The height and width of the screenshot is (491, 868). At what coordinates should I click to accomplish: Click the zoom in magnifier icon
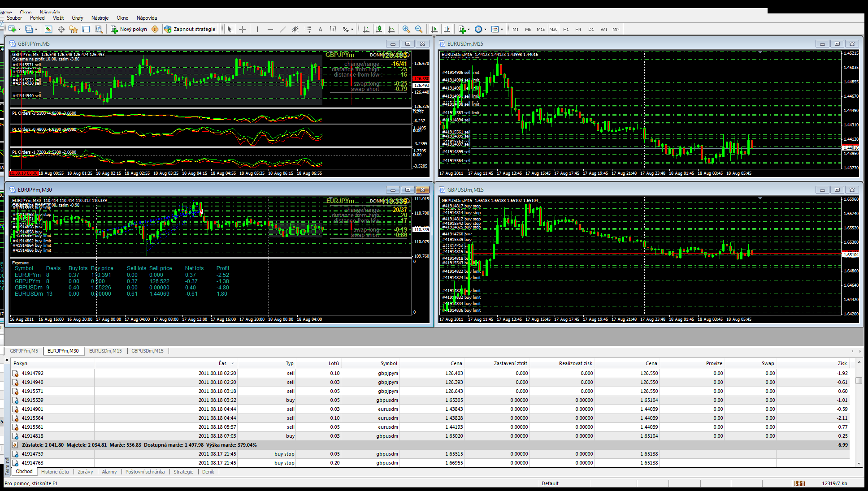coord(406,29)
